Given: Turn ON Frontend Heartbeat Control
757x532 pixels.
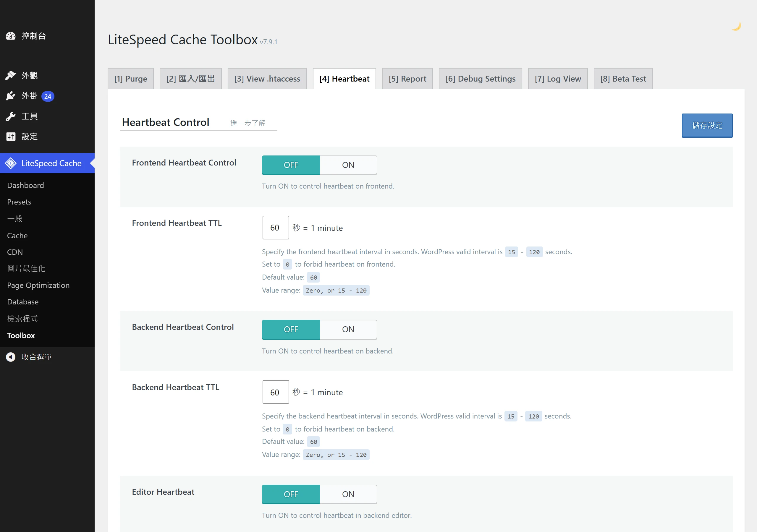Looking at the screenshot, I should pyautogui.click(x=348, y=165).
